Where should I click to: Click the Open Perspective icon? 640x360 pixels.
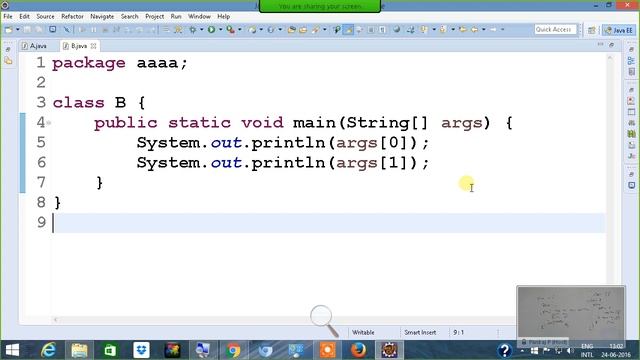pyautogui.click(x=591, y=30)
